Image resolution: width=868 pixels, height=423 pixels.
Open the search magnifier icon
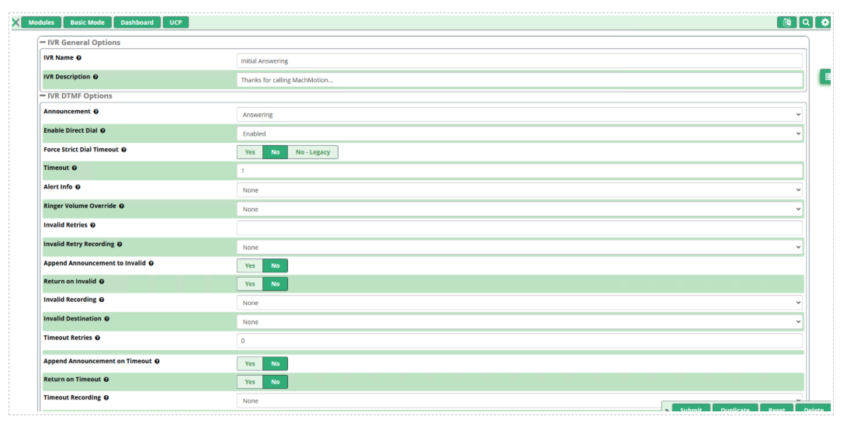point(807,23)
